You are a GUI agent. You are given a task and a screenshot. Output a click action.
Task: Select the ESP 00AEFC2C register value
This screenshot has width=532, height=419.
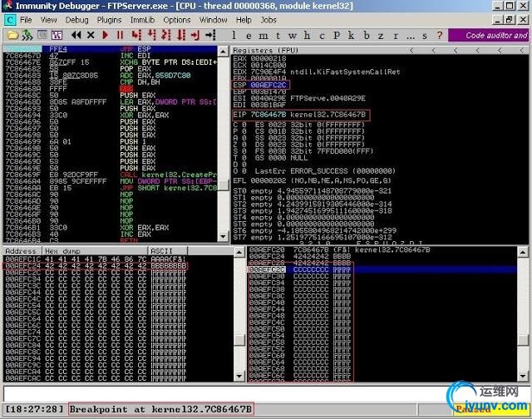(x=260, y=85)
